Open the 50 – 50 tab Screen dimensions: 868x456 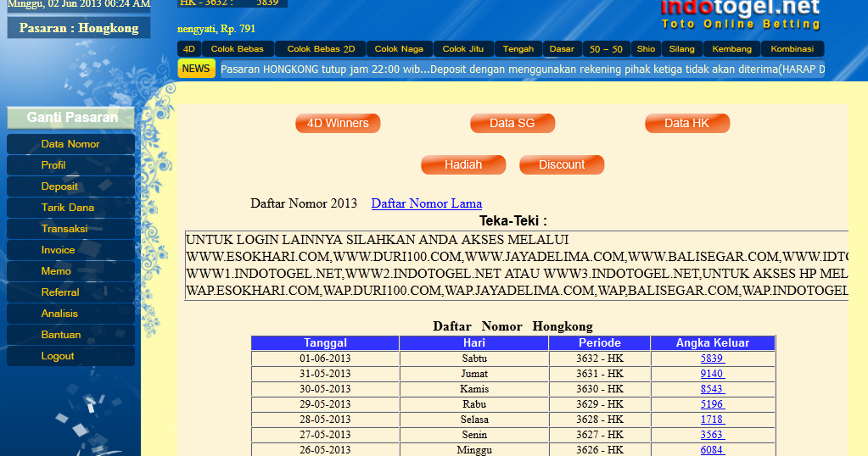coord(606,49)
